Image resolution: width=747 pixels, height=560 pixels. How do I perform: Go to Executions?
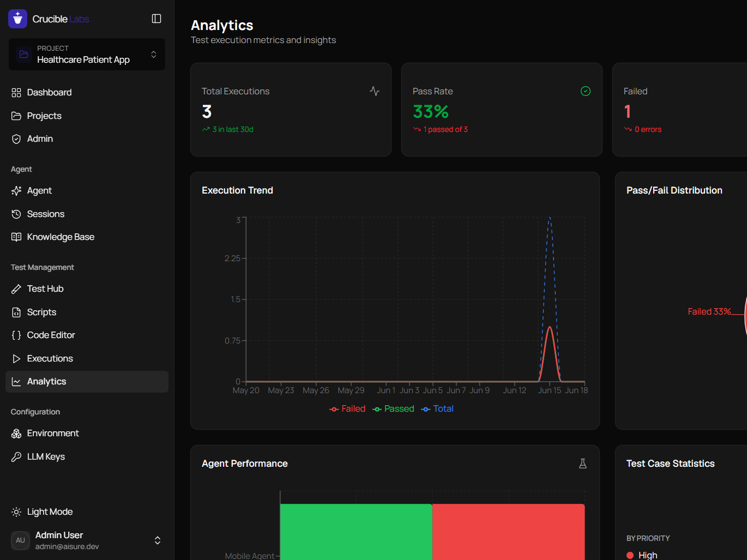[87, 358]
